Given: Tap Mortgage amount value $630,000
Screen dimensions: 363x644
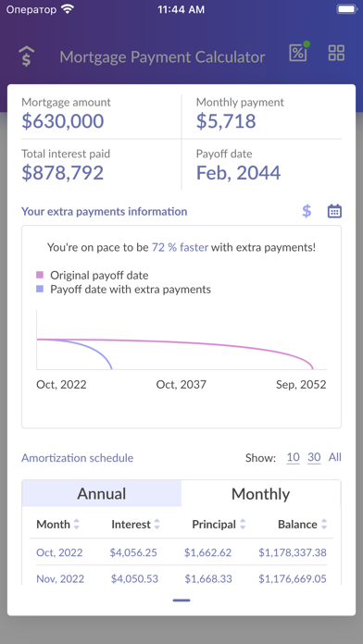Looking at the screenshot, I should pyautogui.click(x=63, y=121).
